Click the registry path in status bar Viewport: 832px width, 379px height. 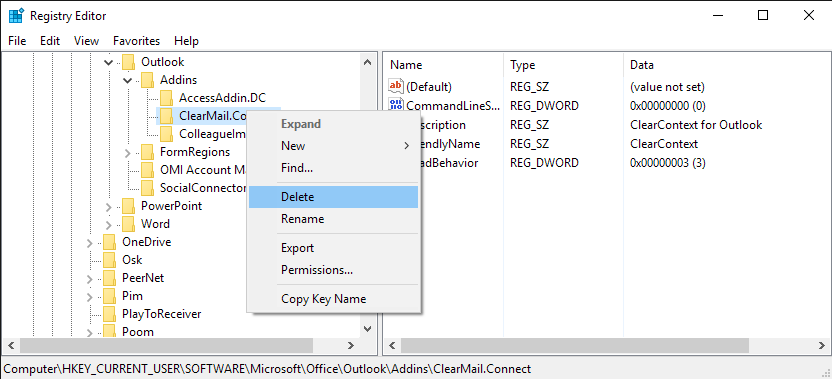point(267,368)
